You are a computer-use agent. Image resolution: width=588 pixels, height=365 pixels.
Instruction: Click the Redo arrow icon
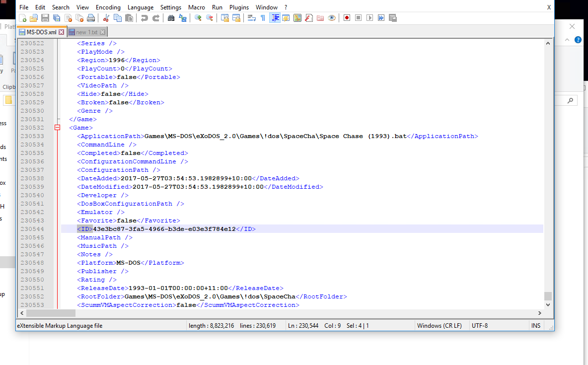pyautogui.click(x=155, y=18)
